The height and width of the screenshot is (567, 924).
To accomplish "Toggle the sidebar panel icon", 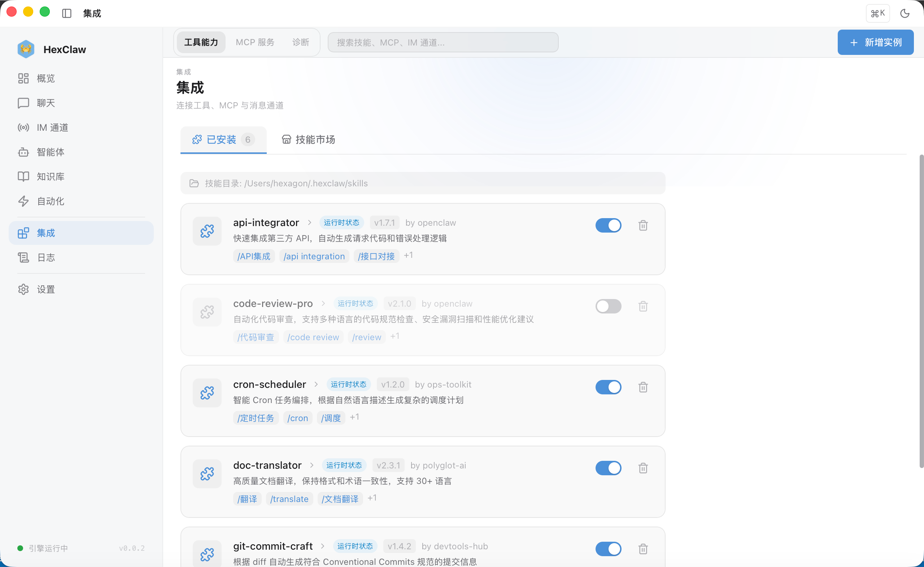I will coord(67,13).
